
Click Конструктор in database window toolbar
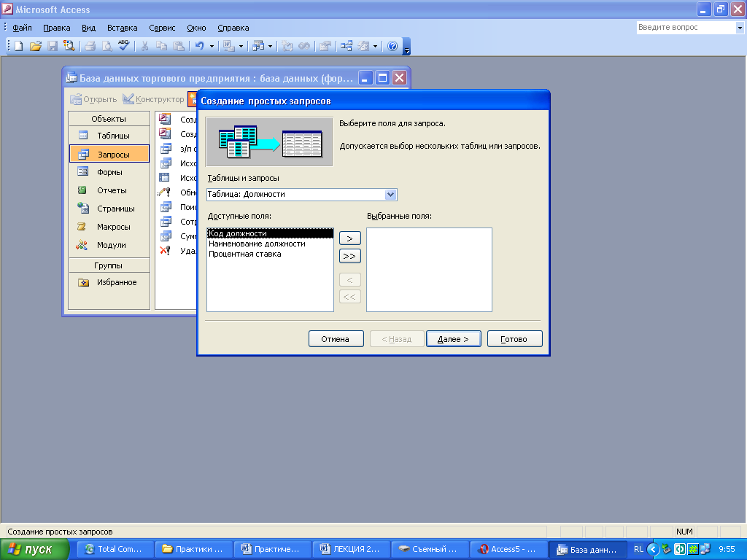pyautogui.click(x=153, y=99)
